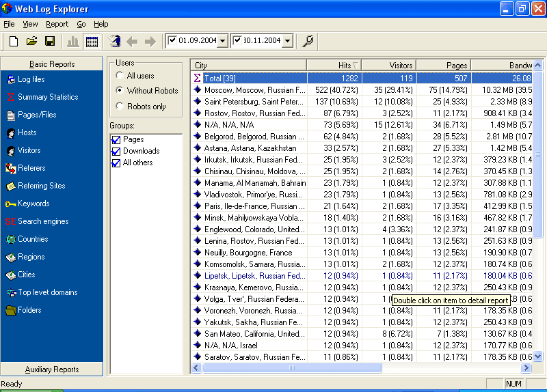Open the Folders report
This screenshot has width=547, height=392.
pos(24,310)
